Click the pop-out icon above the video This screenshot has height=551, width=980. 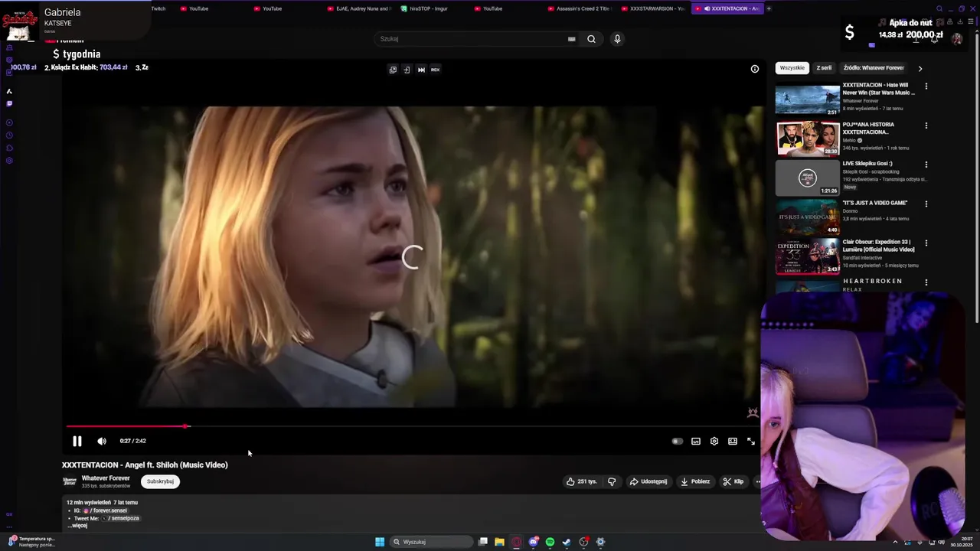393,70
